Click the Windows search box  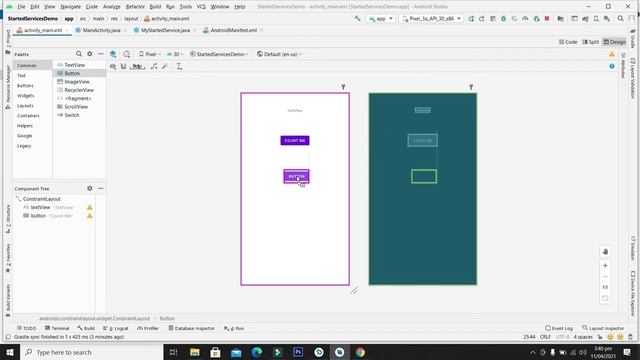[x=92, y=352]
